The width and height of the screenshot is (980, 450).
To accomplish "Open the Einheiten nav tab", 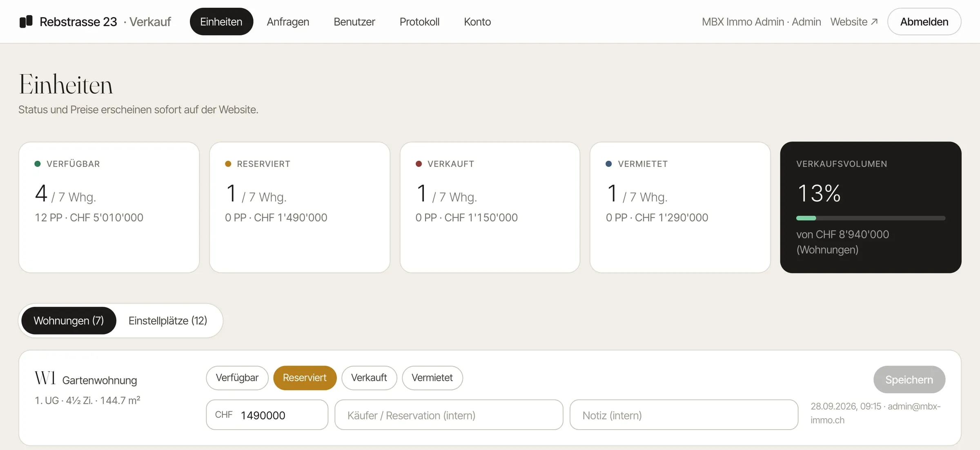I will click(221, 22).
